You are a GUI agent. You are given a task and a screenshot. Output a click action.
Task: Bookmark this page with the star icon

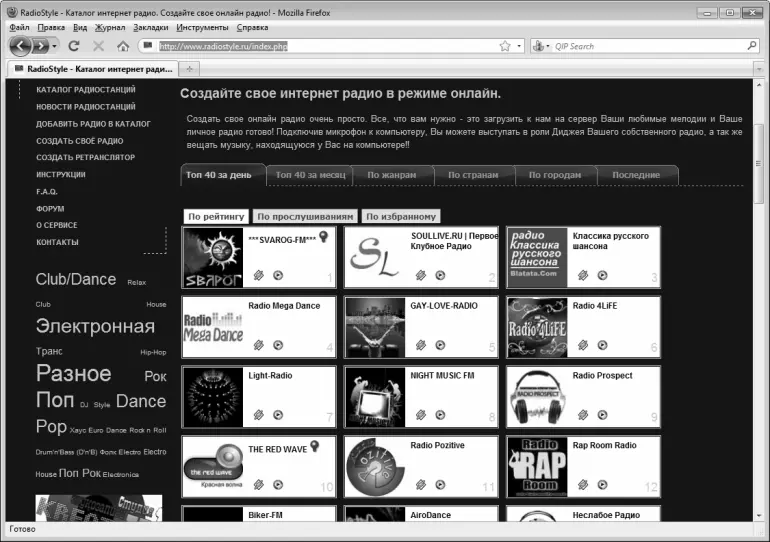[x=505, y=46]
